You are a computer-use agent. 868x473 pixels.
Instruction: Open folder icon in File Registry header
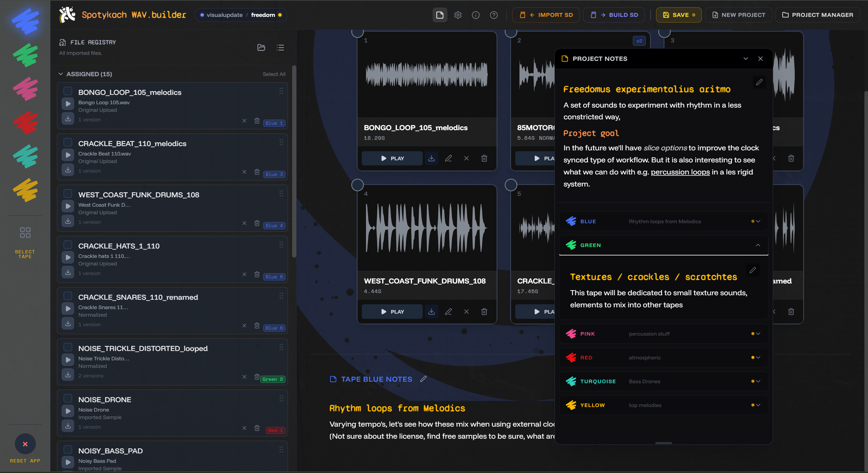tap(261, 48)
